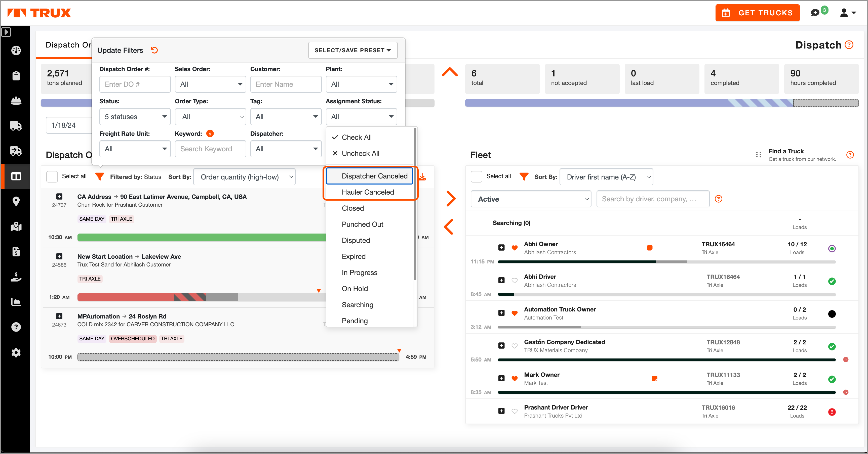Open the dashboard gauge sidebar icon
The image size is (868, 454).
16,51
